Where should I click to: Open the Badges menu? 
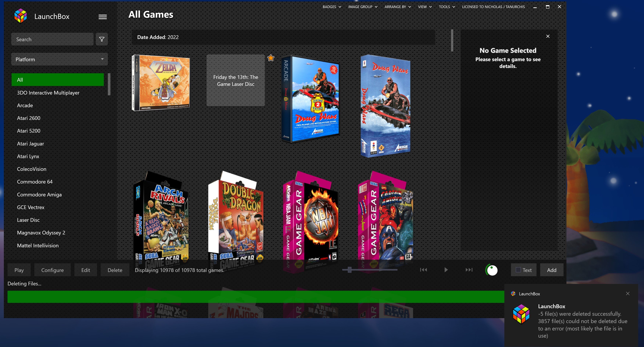click(332, 7)
